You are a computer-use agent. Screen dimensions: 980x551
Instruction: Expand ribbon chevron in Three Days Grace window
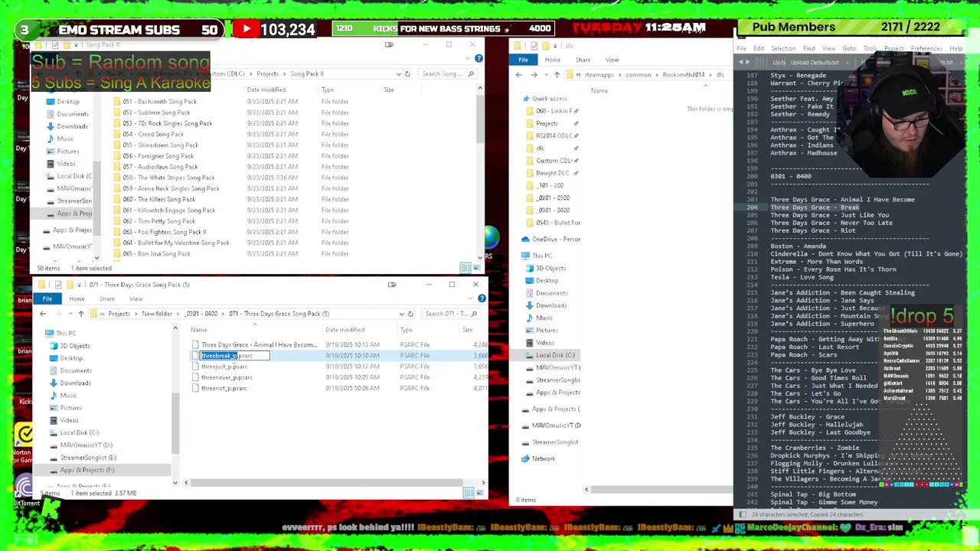[x=470, y=298]
